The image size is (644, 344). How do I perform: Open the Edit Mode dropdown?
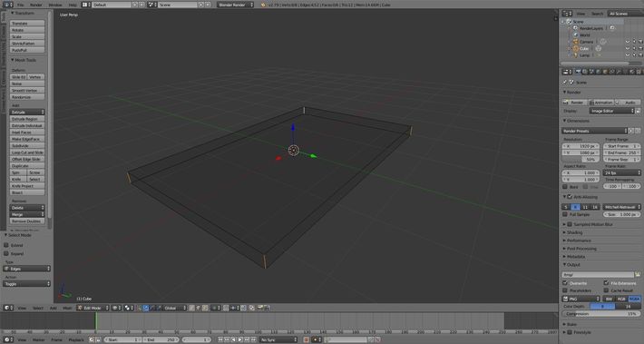point(93,308)
